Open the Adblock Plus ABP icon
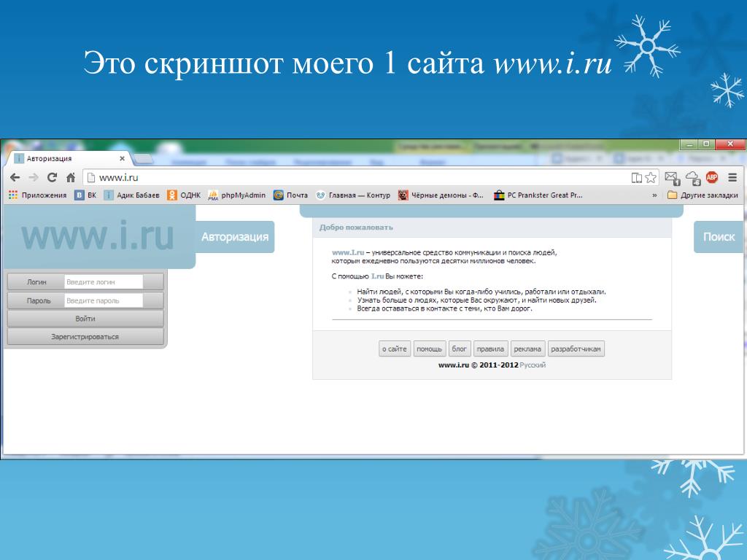 click(712, 178)
